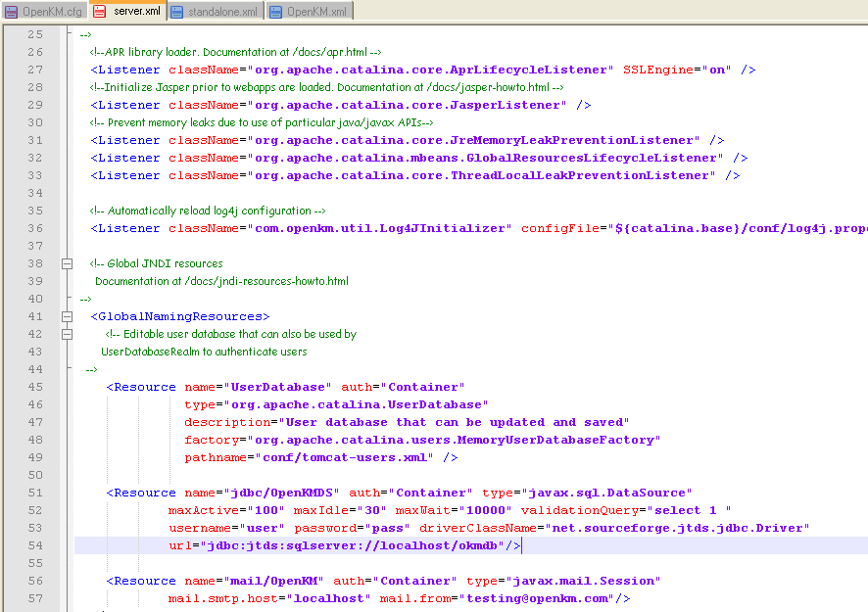Collapse the GlobalNamingResources element fold
This screenshot has height=612, width=868.
(x=66, y=316)
